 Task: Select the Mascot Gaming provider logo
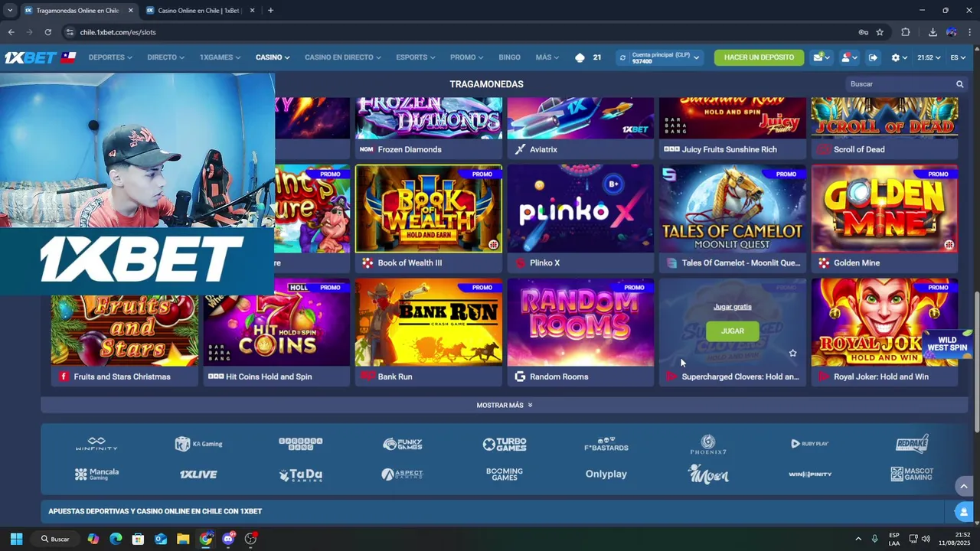tap(912, 474)
